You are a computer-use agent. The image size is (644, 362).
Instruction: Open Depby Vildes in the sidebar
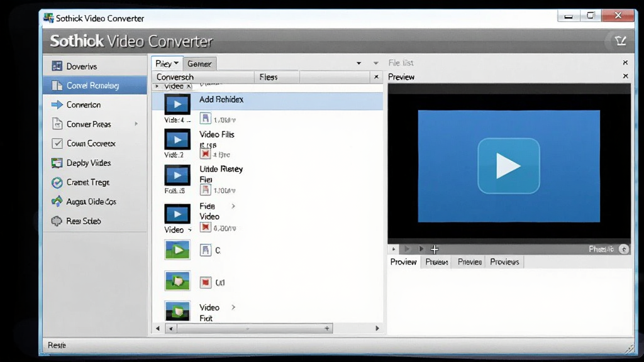pyautogui.click(x=94, y=163)
